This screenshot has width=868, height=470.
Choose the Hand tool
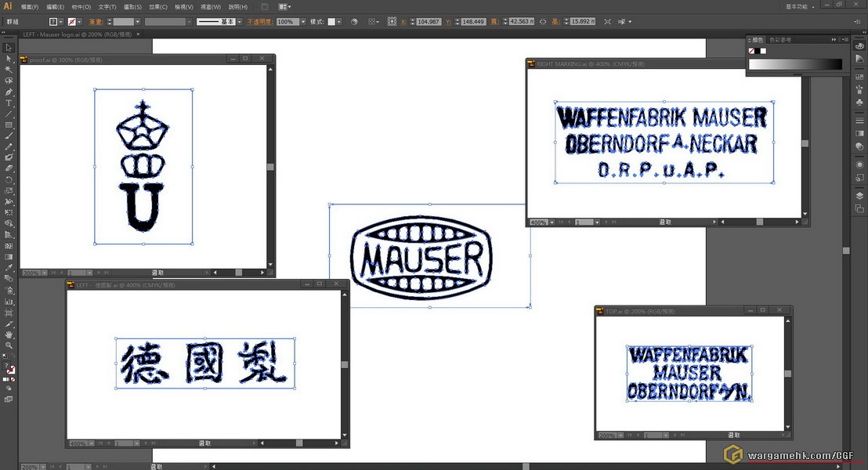click(9, 334)
